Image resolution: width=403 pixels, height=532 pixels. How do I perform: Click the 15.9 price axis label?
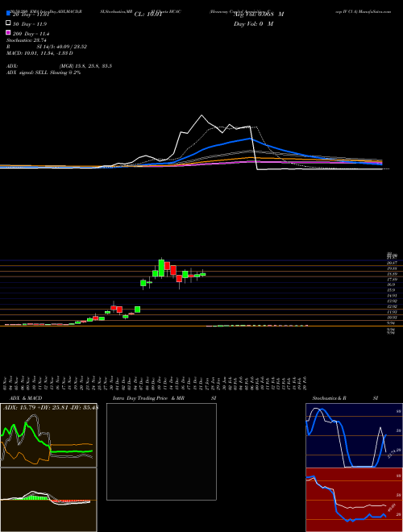(390, 290)
